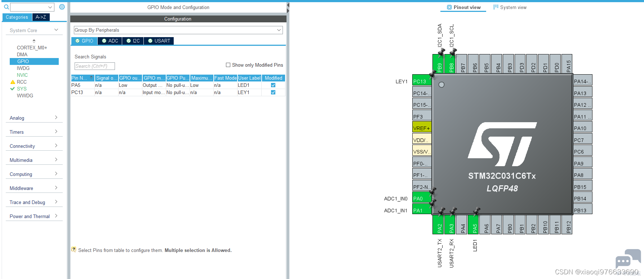Viewport: 644px width, 279px height.
Task: Click the System view grid icon
Action: (x=496, y=7)
